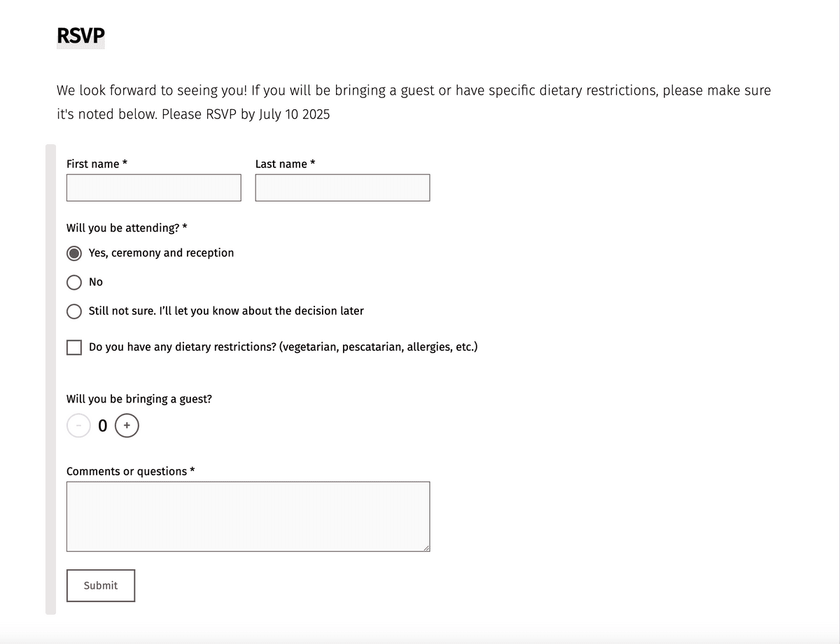This screenshot has height=644, width=840.
Task: Click the 'First name' label text
Action: click(93, 164)
